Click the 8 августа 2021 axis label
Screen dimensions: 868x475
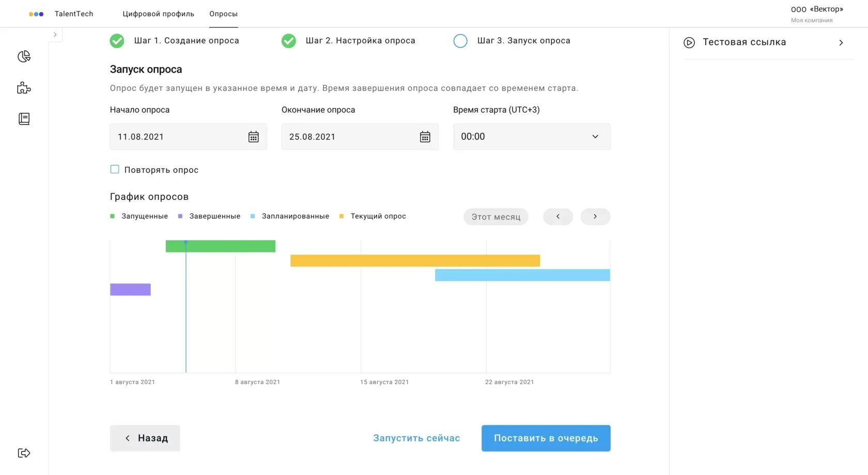coord(257,382)
